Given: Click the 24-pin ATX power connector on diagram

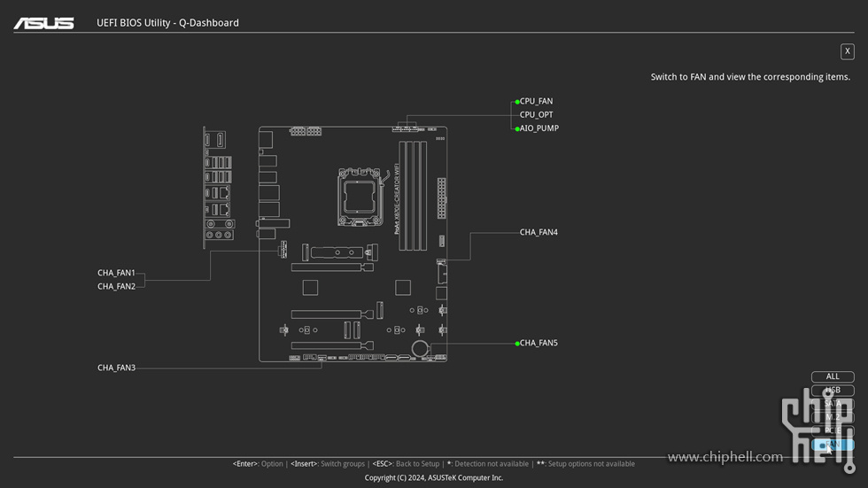Looking at the screenshot, I should click(441, 198).
